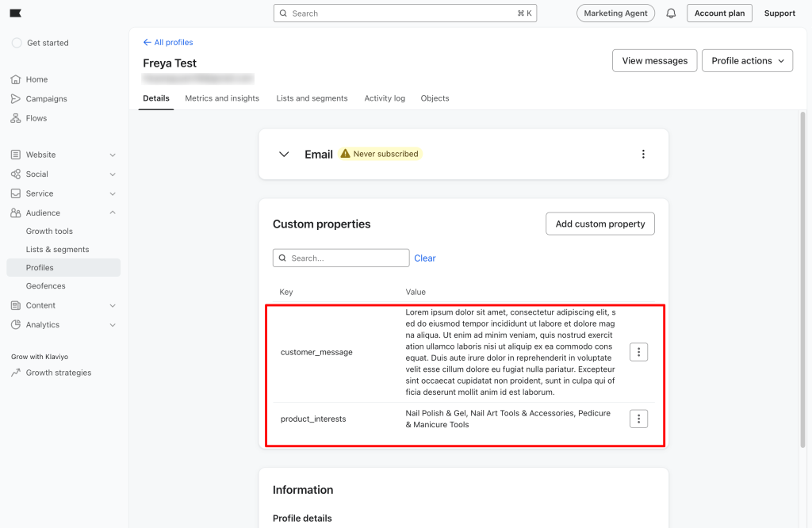Click the Home house icon
Viewport: 812px width, 528px height.
(x=16, y=79)
